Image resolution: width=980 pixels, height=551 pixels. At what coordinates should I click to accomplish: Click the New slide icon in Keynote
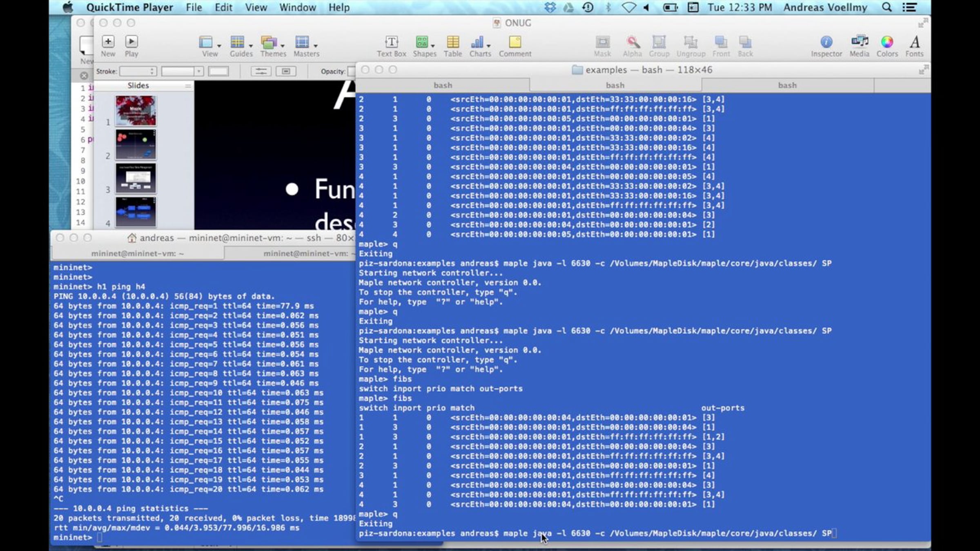pyautogui.click(x=108, y=42)
